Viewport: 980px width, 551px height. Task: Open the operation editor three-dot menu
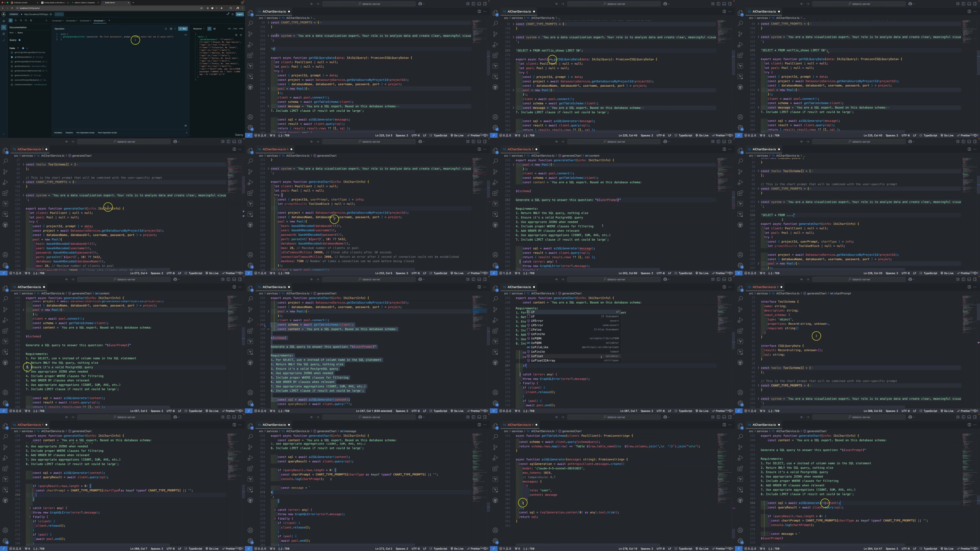click(x=186, y=35)
